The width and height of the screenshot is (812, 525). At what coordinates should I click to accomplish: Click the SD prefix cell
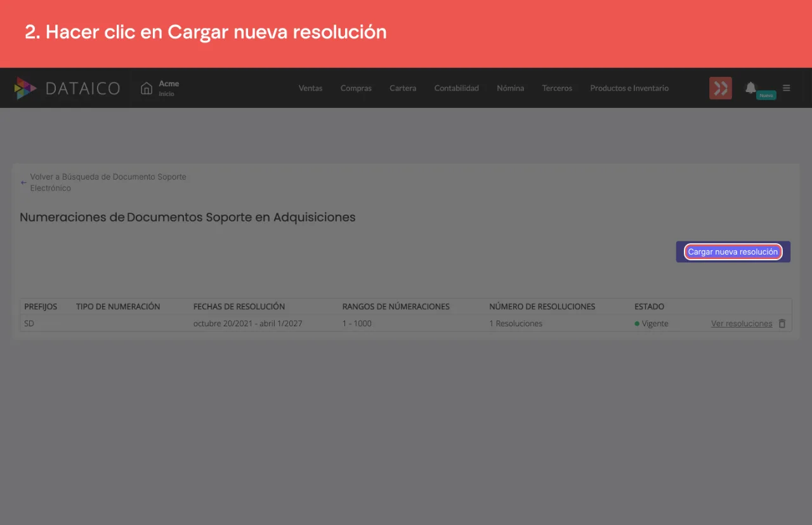(29, 323)
